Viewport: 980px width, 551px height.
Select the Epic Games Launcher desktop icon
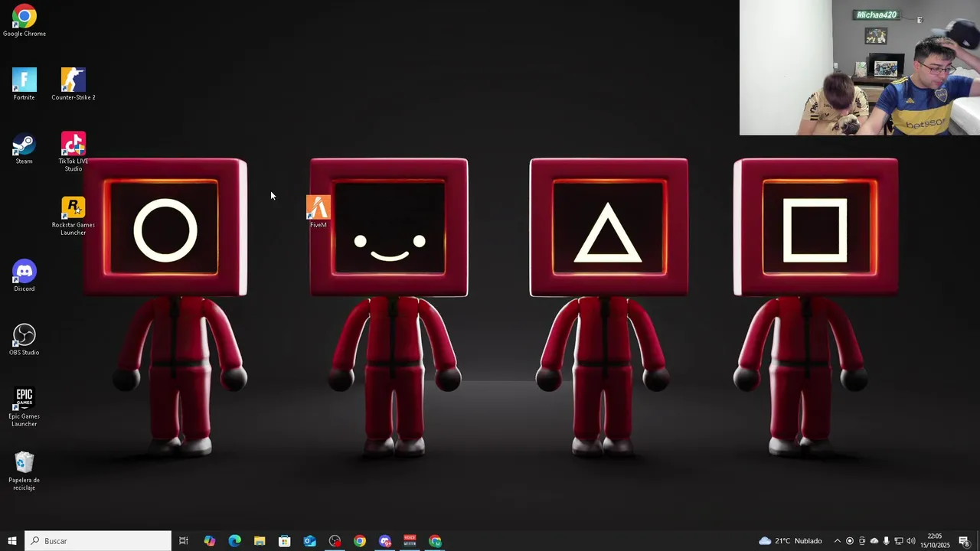coord(24,407)
